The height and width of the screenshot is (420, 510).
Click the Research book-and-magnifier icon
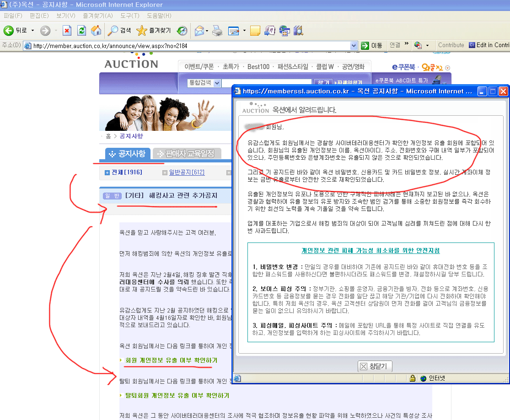click(x=298, y=31)
